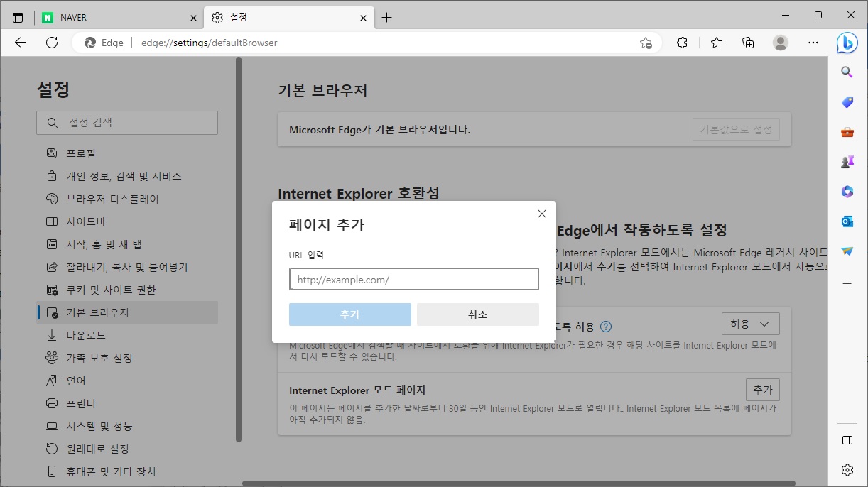
Task: Open tab actions menu icon
Action: click(18, 17)
